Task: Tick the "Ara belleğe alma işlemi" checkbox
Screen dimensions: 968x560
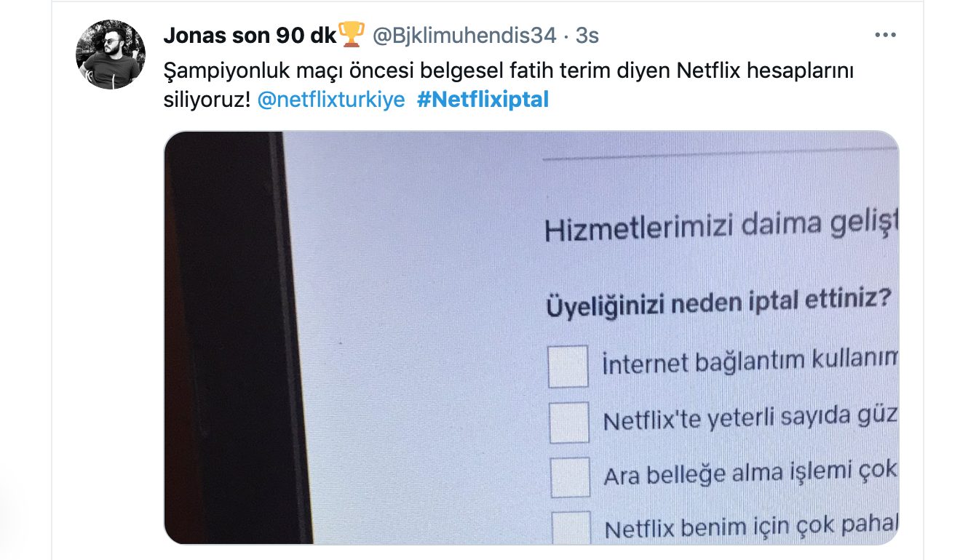Action: [x=570, y=477]
